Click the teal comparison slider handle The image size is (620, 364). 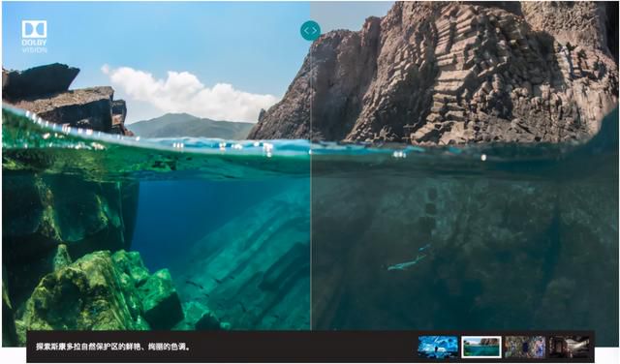[310, 30]
